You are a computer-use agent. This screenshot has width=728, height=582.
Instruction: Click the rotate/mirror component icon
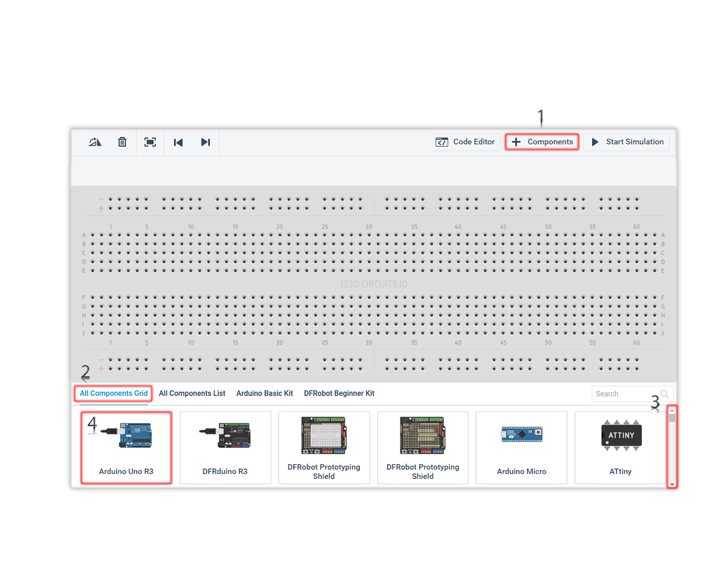[x=94, y=142]
